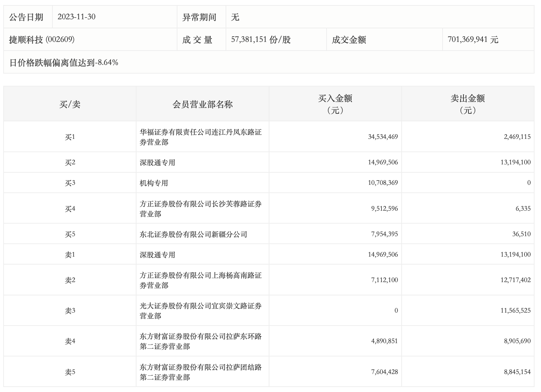This screenshot has height=392, width=541.
Task: Open 方正证券 上海杨高南路 branch entry
Action: 200,280
